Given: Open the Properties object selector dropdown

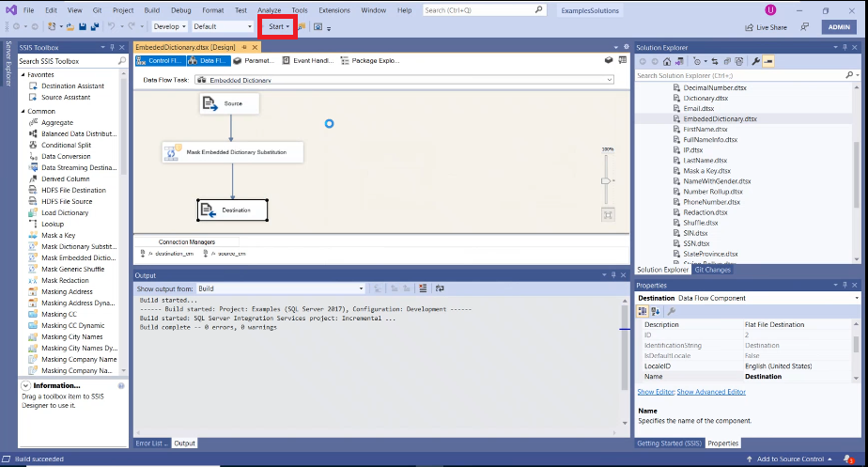Looking at the screenshot, I should tap(857, 298).
